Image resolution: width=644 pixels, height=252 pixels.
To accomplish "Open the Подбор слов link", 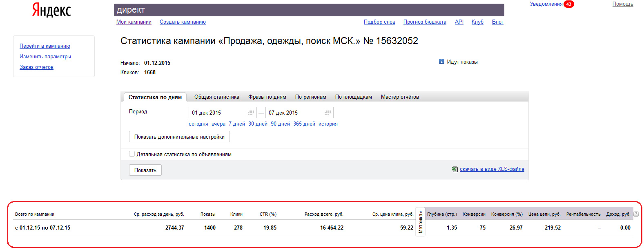I will [x=379, y=22].
